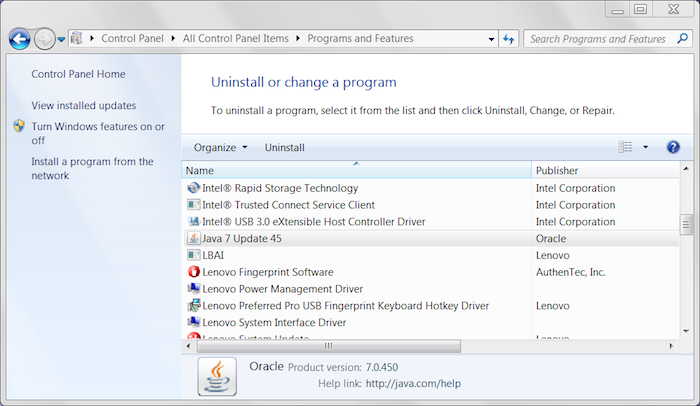Sort by the Publisher column header
This screenshot has width=700, height=406.
pos(605,171)
